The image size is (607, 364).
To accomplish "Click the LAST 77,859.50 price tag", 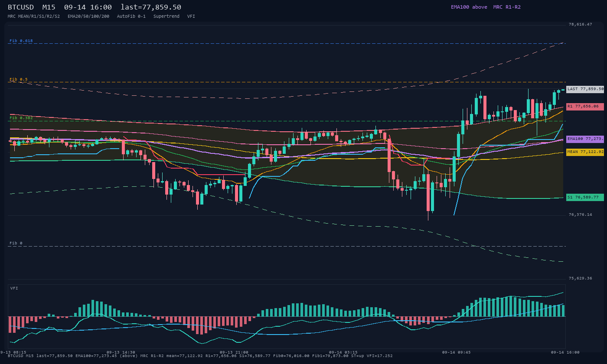I will coord(585,89).
